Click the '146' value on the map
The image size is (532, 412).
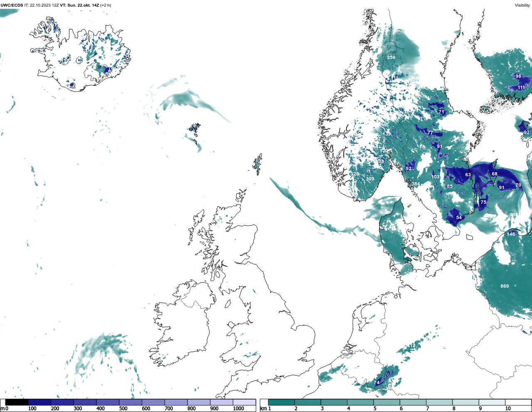pos(511,234)
